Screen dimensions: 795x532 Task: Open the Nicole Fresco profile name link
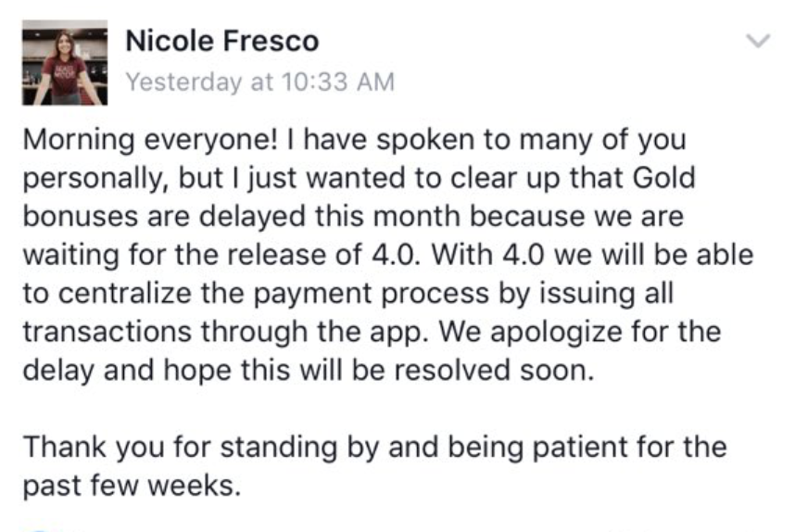click(x=222, y=41)
